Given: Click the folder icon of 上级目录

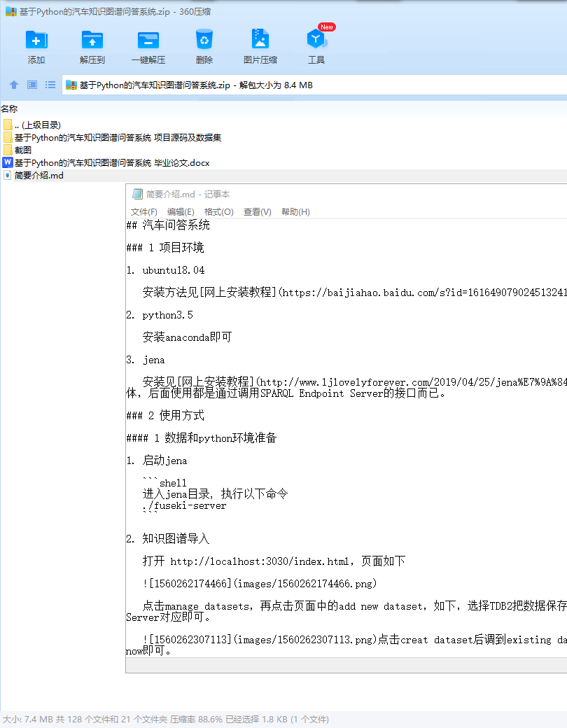Looking at the screenshot, I should tap(8, 125).
